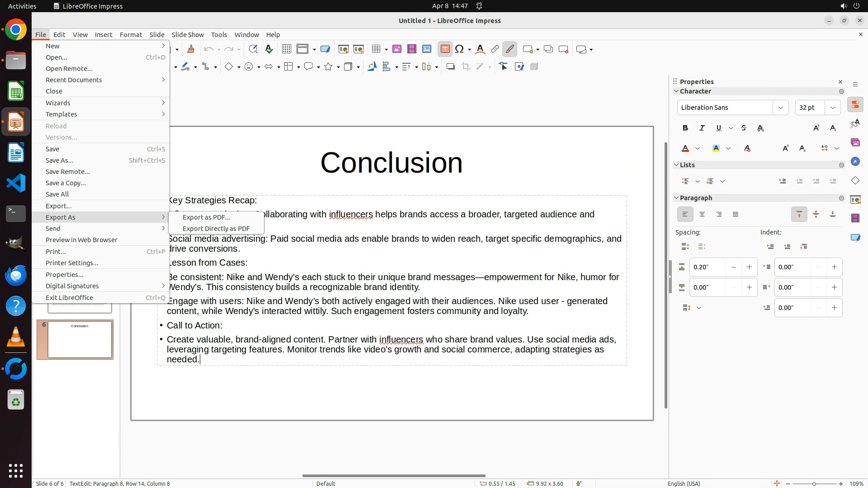Enable center paragraph alignment in sidebar
868x488 pixels.
702,215
